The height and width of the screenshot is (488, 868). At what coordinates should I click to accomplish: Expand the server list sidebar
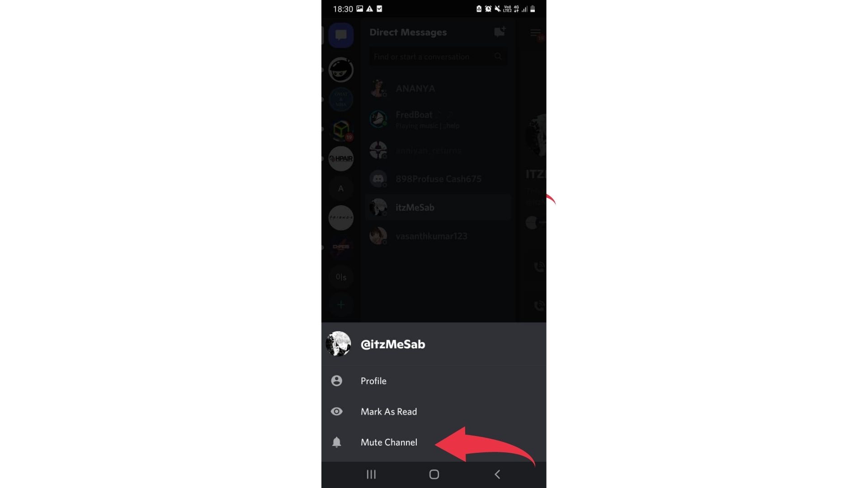(x=535, y=32)
